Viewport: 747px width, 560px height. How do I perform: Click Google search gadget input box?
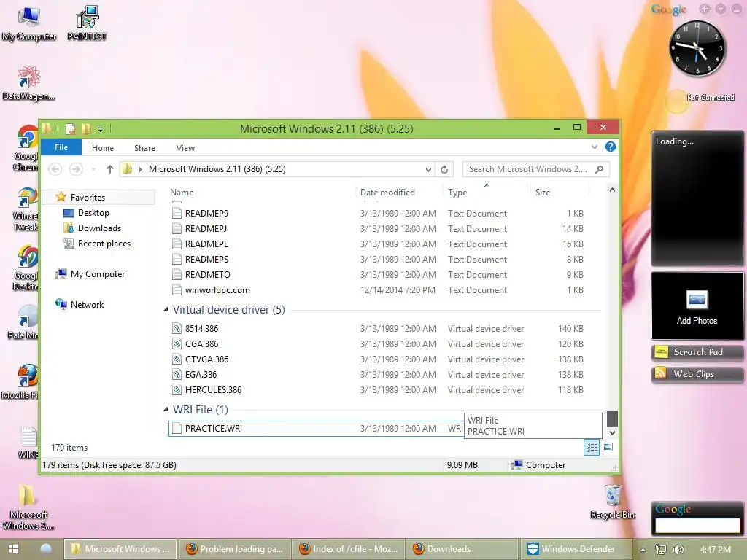[x=697, y=525]
